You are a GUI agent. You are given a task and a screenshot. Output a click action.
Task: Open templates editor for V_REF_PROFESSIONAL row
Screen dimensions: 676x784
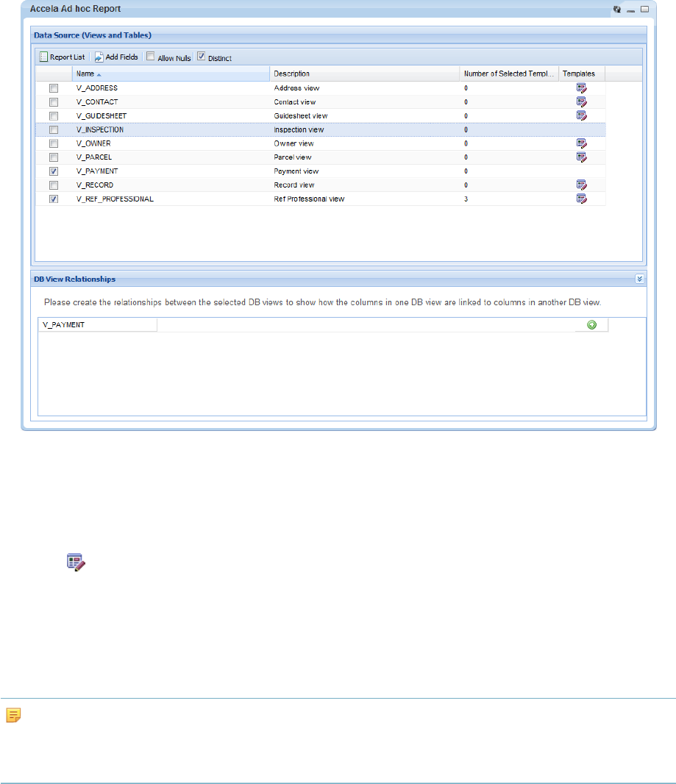[x=582, y=199]
